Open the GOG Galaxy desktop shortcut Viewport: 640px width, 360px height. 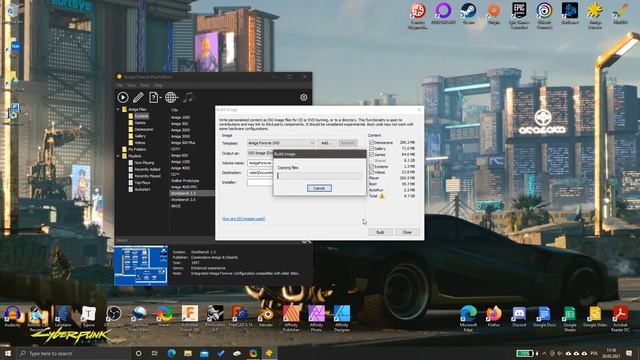[443, 14]
